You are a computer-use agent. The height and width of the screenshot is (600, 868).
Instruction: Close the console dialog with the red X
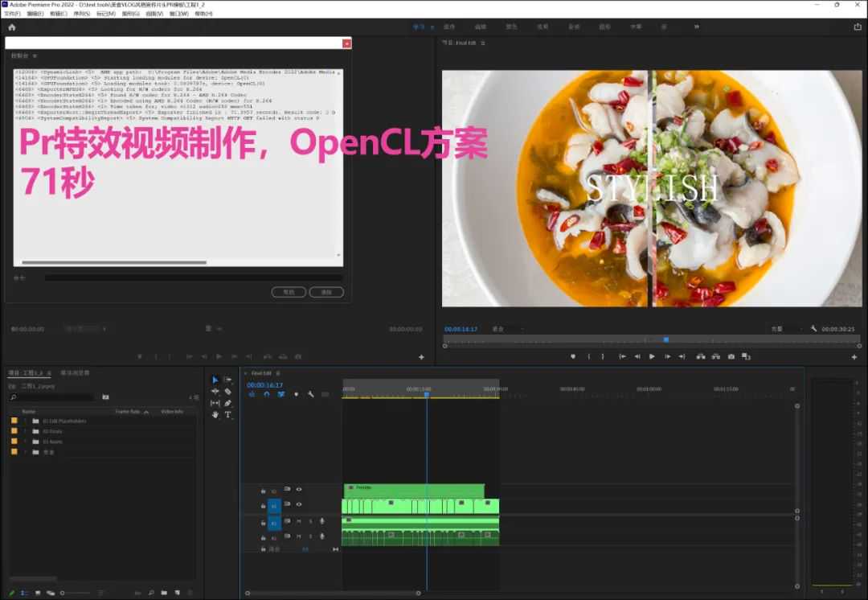pyautogui.click(x=346, y=43)
